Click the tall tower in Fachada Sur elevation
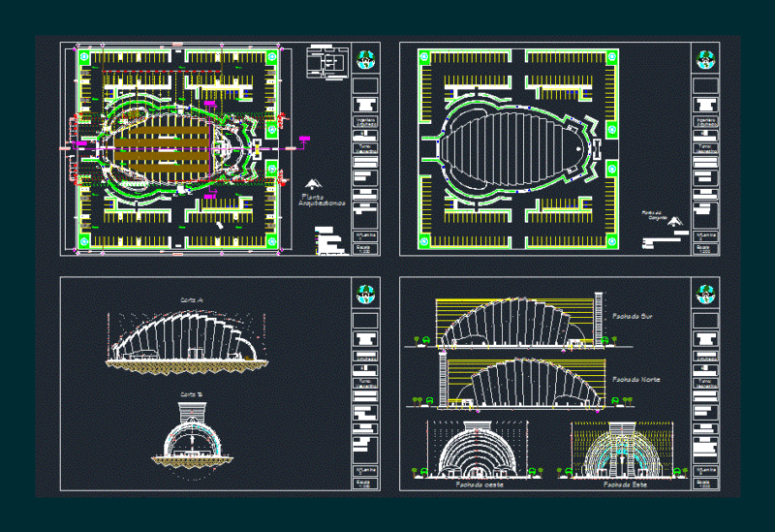Viewport: 775px width, 532px height. pyautogui.click(x=599, y=319)
